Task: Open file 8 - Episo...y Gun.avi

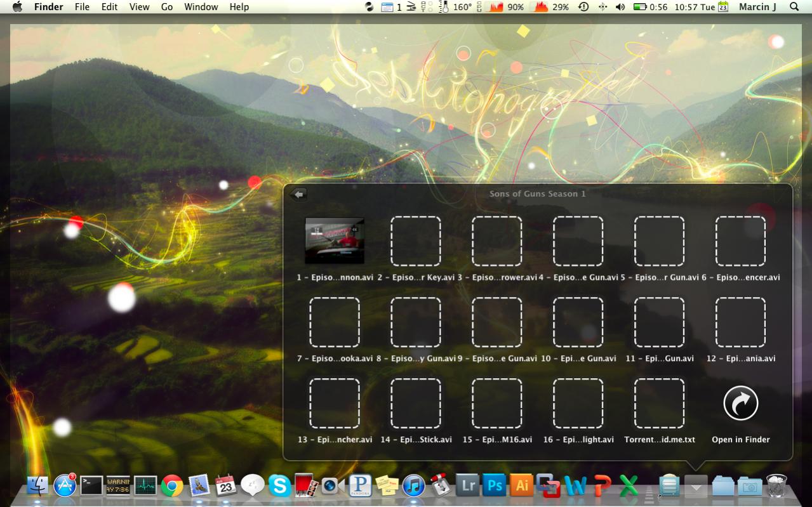Action: 416,322
